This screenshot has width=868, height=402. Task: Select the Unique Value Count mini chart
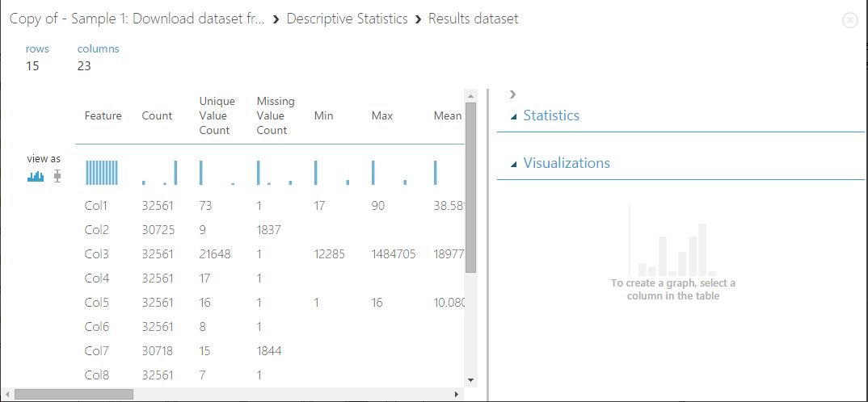[x=217, y=173]
